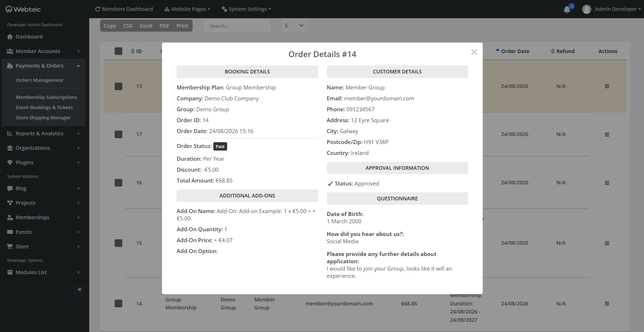This screenshot has width=644, height=332.
Task: Expand Member Accounts in sidebar
Action: pyautogui.click(x=44, y=51)
